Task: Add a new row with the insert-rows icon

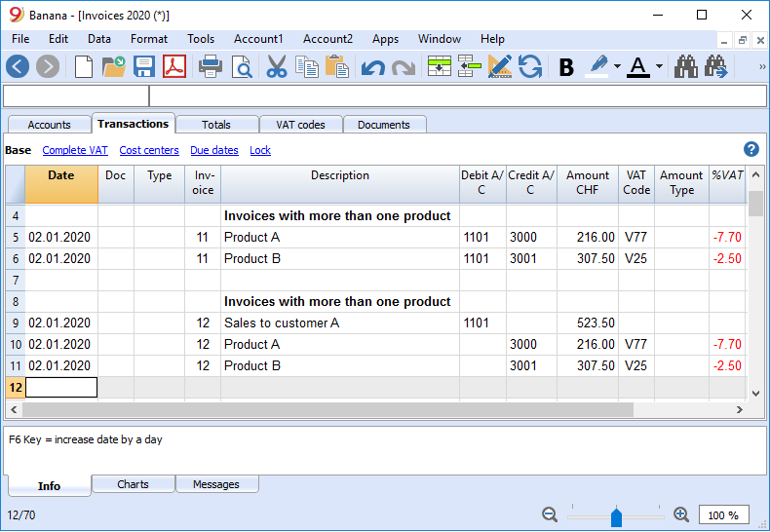Action: point(439,66)
